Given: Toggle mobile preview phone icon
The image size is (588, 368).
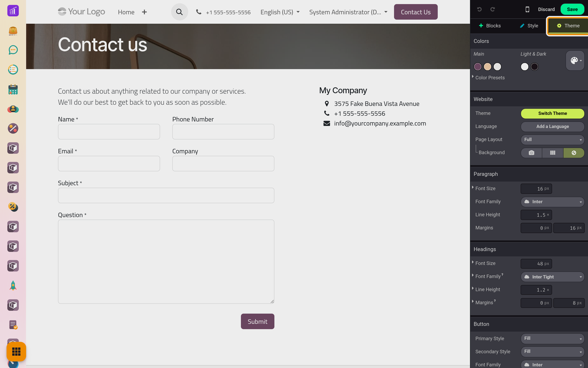Looking at the screenshot, I should click(x=527, y=9).
